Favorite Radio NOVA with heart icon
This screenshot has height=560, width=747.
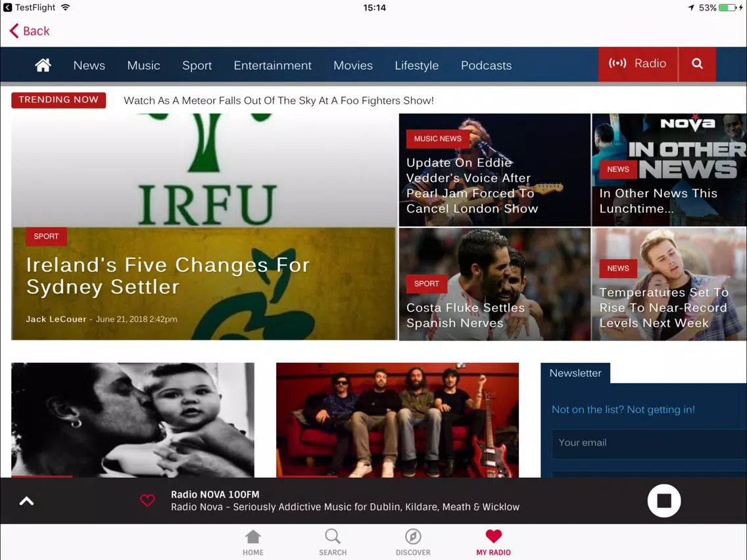pos(147,500)
